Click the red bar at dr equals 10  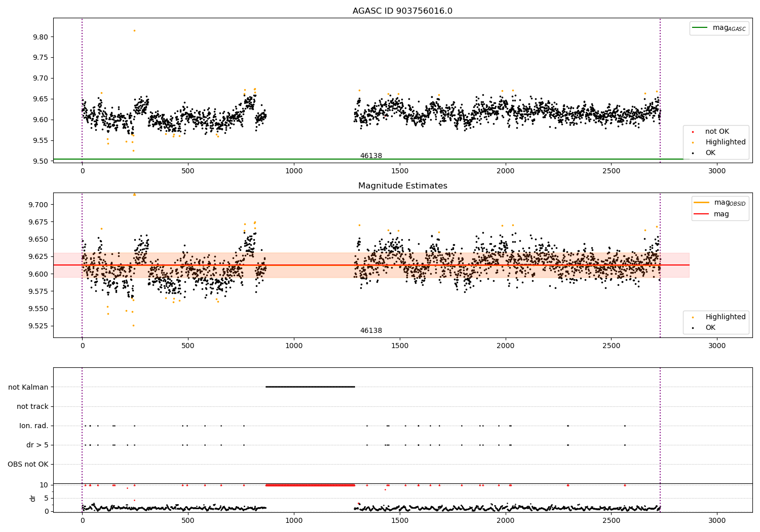(310, 485)
